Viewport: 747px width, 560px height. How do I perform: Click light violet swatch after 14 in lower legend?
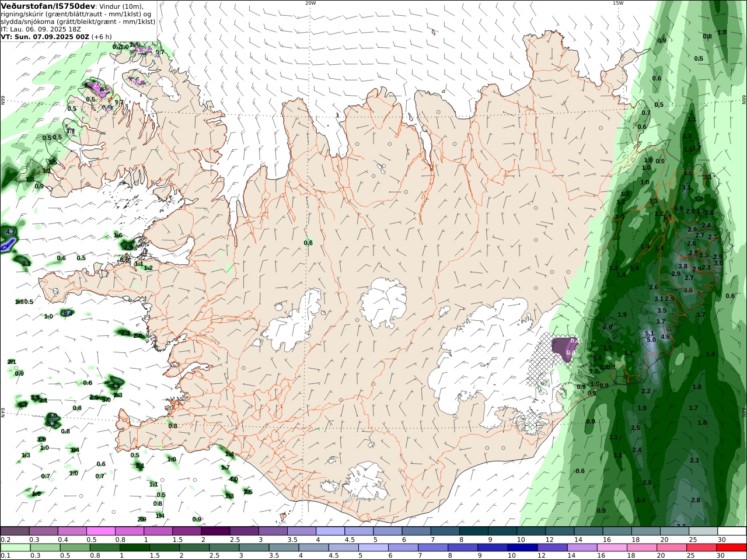(x=581, y=548)
